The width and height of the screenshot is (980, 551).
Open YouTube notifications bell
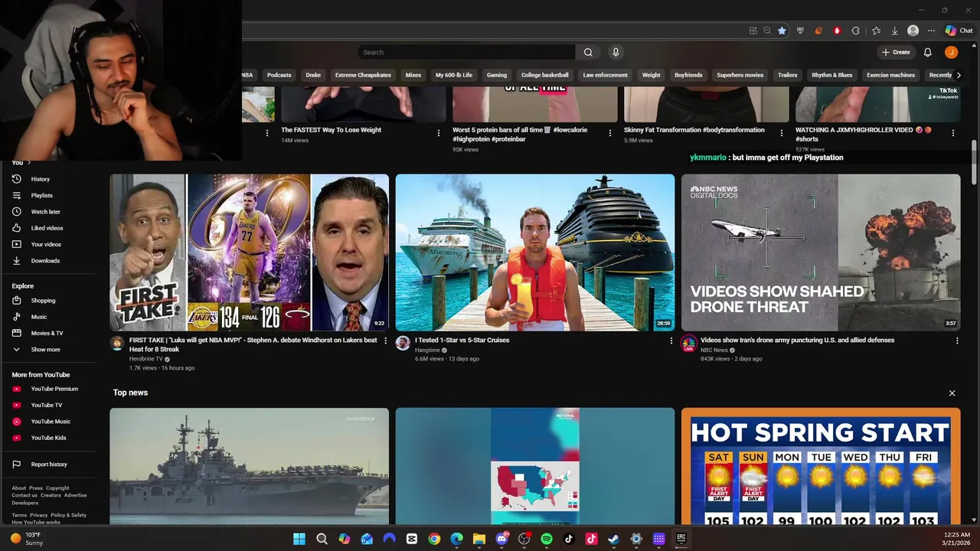[x=927, y=52]
